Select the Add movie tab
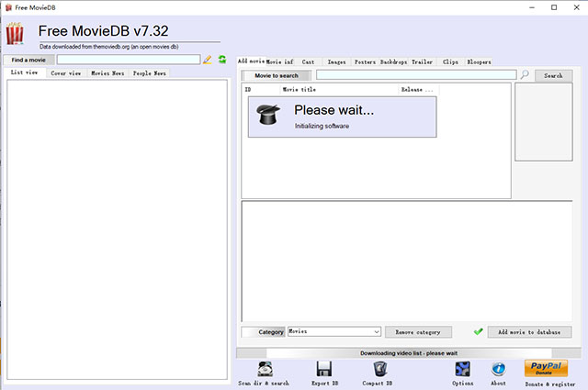The image size is (588, 390). 251,61
